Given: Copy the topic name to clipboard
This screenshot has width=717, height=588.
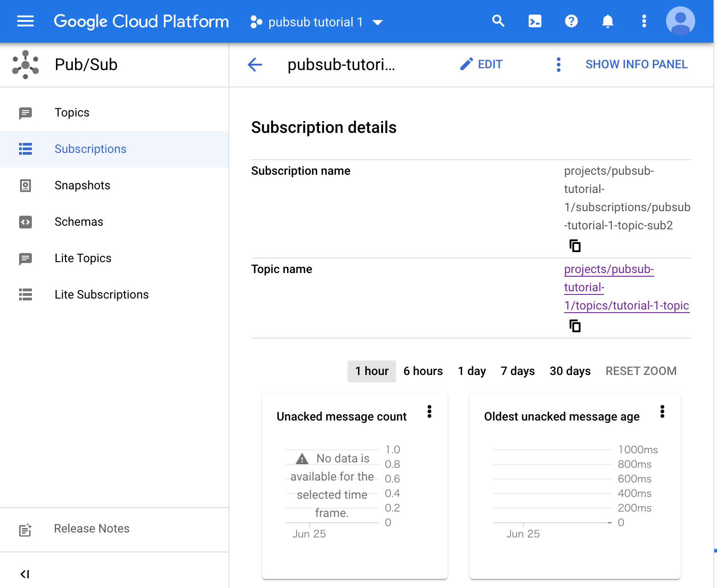Looking at the screenshot, I should 575,326.
